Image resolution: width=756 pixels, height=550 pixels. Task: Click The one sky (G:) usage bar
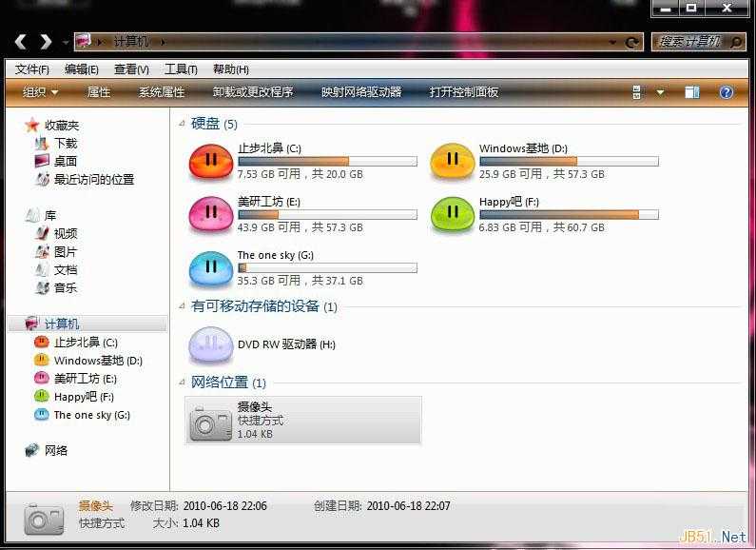pos(327,267)
